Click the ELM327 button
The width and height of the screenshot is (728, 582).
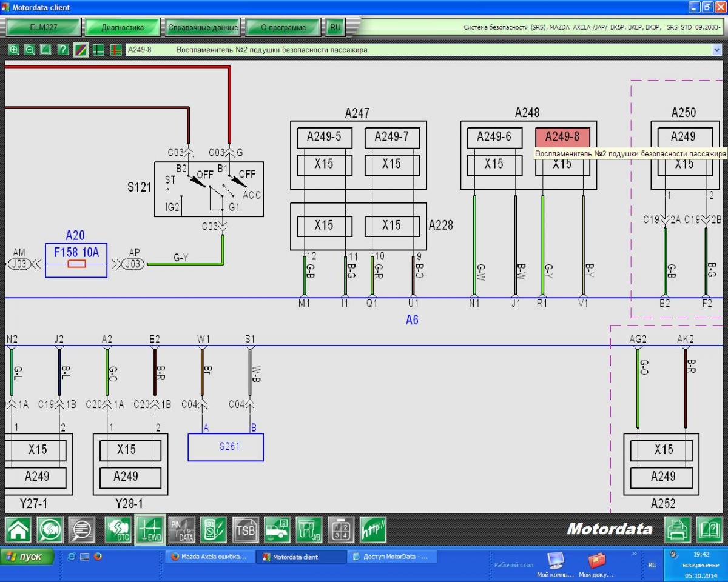43,27
